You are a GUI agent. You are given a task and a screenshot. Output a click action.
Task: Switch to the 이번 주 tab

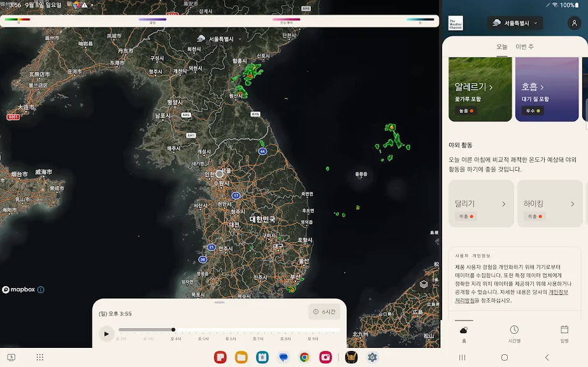pos(524,47)
